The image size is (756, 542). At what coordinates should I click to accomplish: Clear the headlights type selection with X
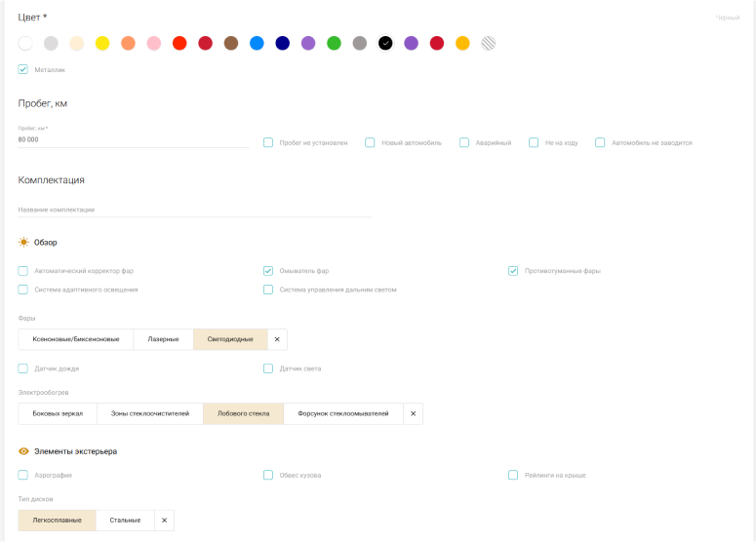[277, 339]
